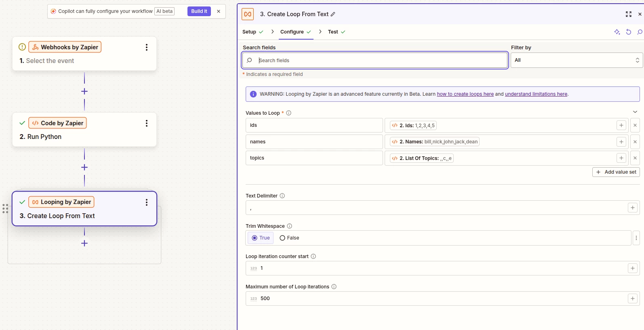
Task: Open the options menu for Webhooks by Zapier step
Action: click(x=147, y=47)
